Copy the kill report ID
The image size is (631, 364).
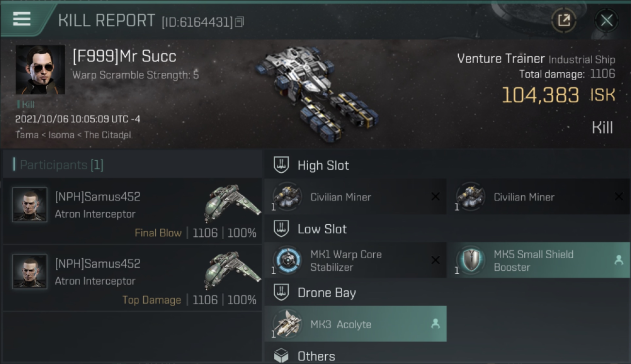tap(240, 22)
